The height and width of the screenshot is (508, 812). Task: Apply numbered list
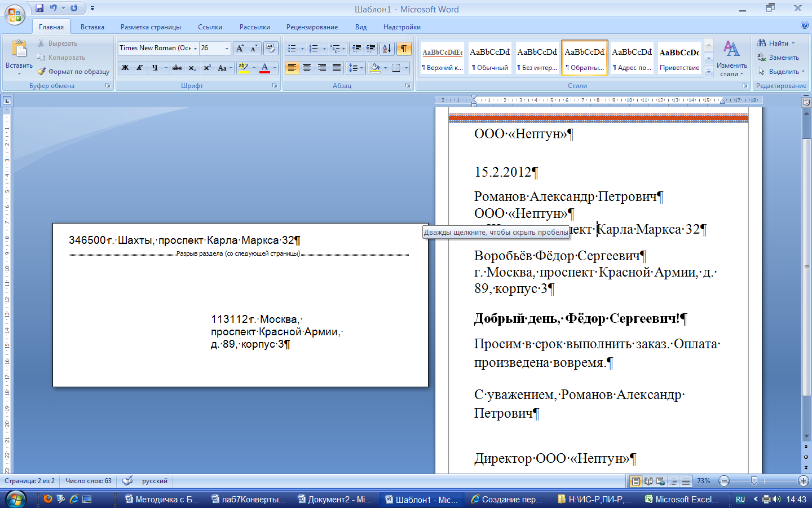pyautogui.click(x=314, y=48)
